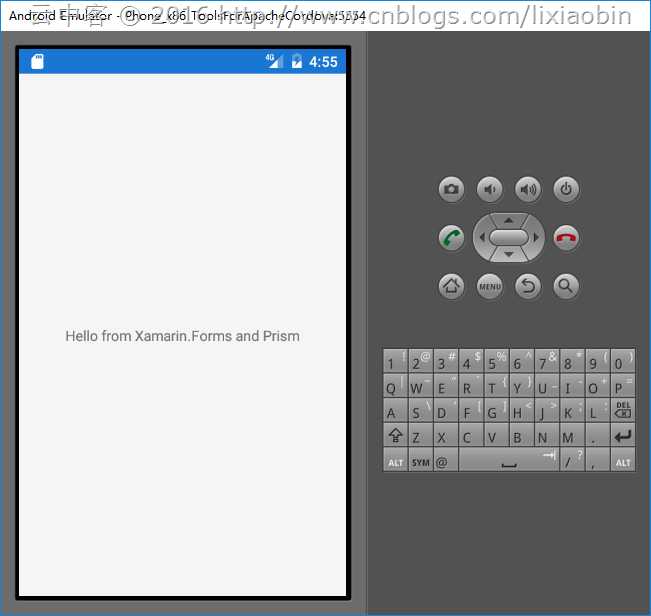The image size is (651, 616).
Task: Click the C key
Action: (x=471, y=435)
